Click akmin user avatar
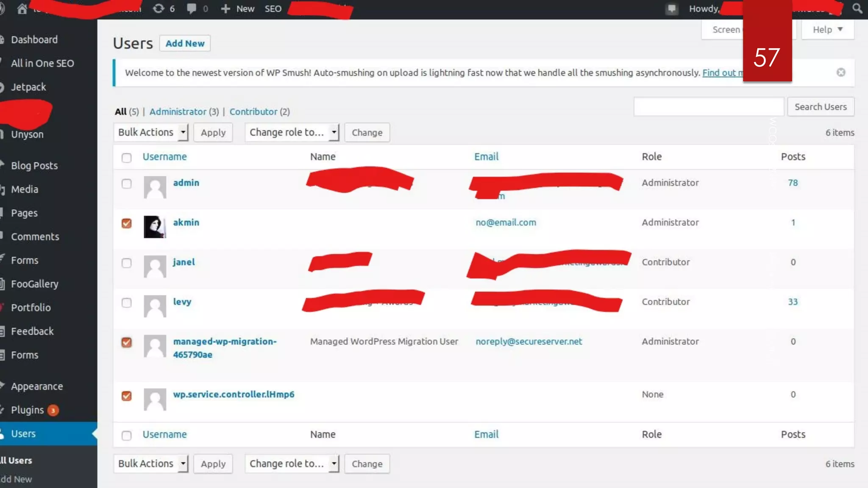The width and height of the screenshot is (868, 488). point(155,227)
